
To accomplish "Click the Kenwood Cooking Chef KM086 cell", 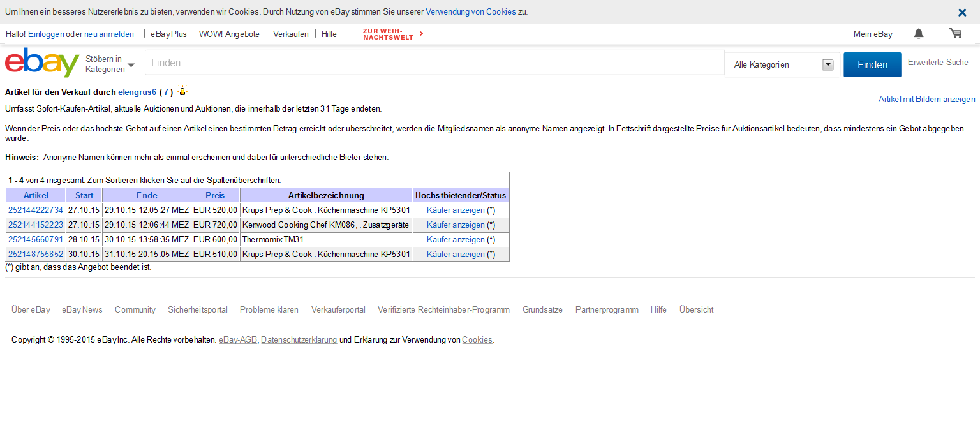I will point(325,225).
